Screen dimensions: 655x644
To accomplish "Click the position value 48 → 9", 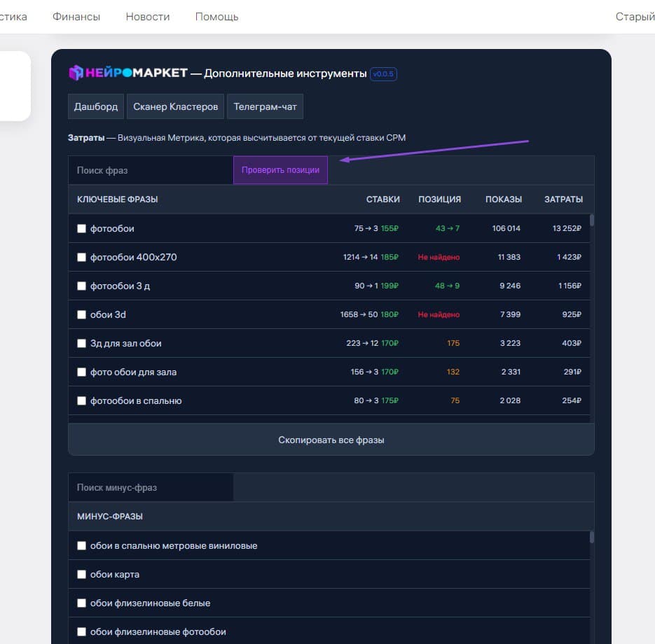I will 447,286.
